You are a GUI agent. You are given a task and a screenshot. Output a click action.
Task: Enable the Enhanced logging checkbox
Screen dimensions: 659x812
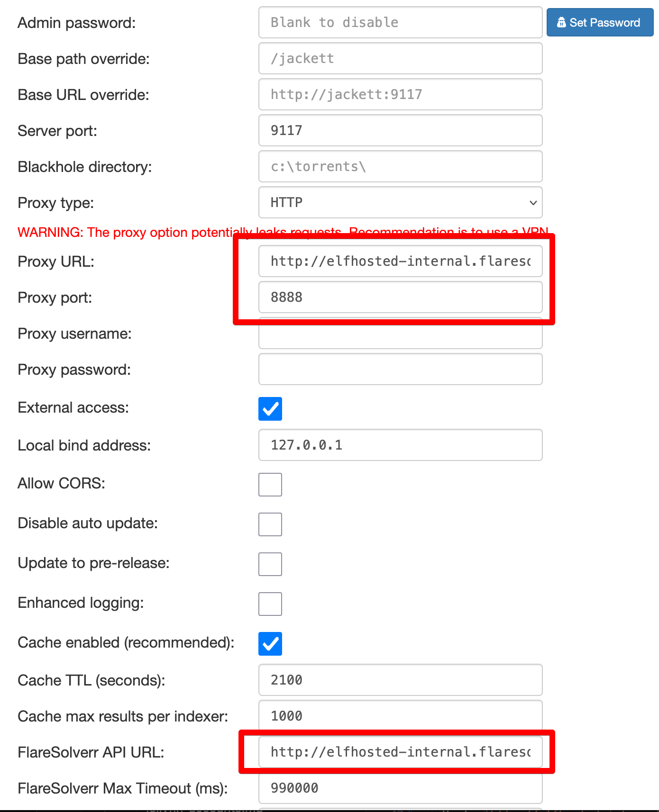270,604
